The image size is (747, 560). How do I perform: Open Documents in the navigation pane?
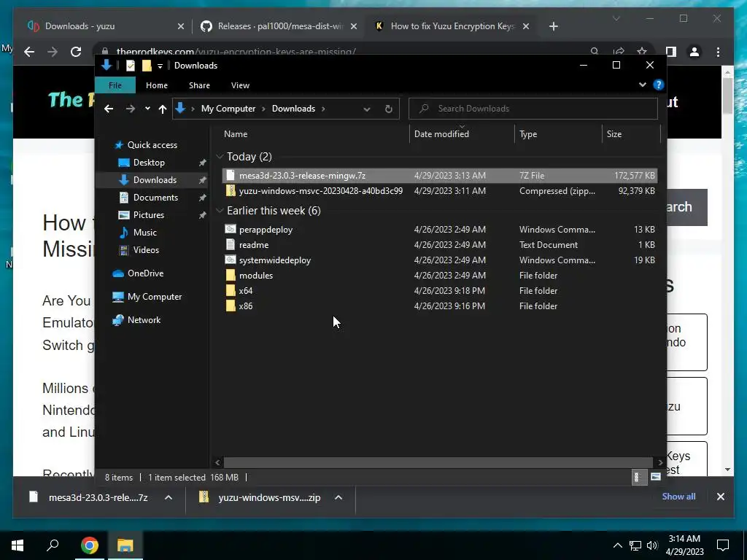coord(155,198)
